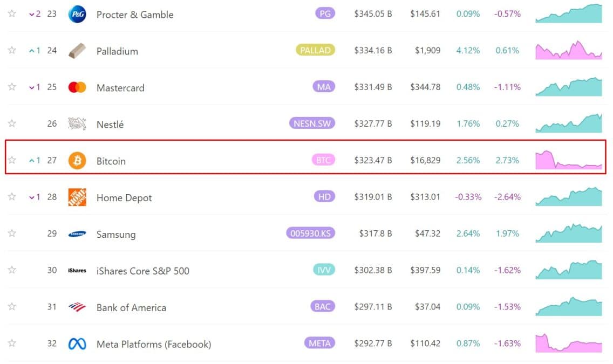Click the Nestlé logo icon
Screen dimensions: 613x364
(77, 124)
